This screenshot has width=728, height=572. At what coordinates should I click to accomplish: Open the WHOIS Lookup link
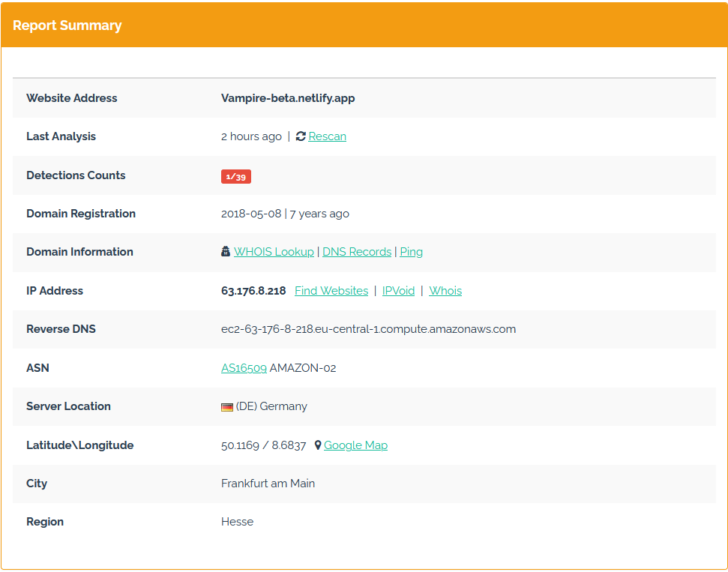pos(274,252)
